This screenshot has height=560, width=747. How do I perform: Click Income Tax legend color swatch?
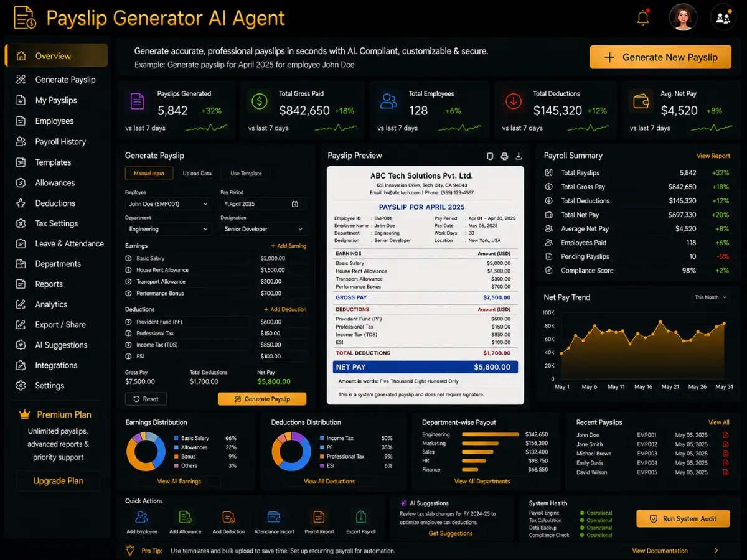click(x=322, y=439)
